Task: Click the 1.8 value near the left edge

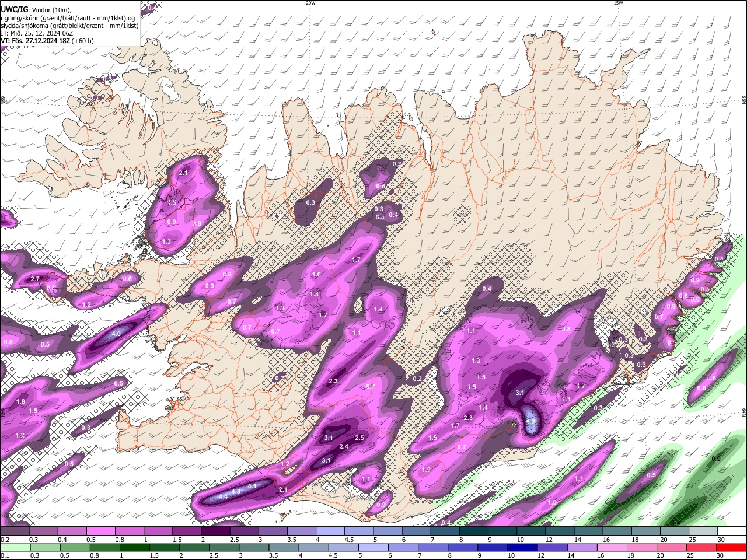Action: [x=21, y=402]
